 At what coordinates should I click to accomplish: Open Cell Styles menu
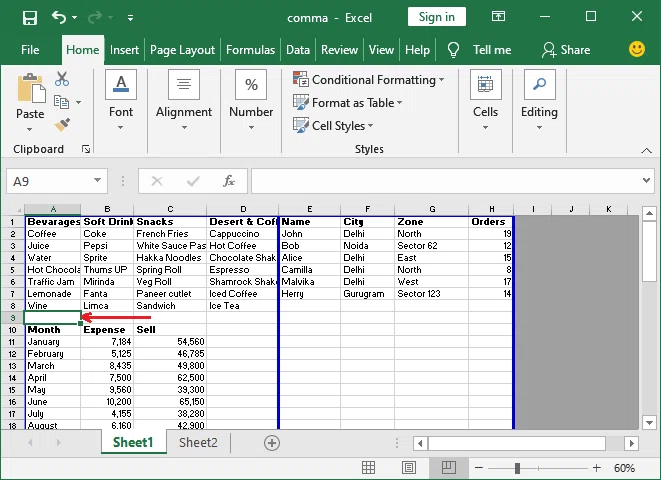(333, 125)
